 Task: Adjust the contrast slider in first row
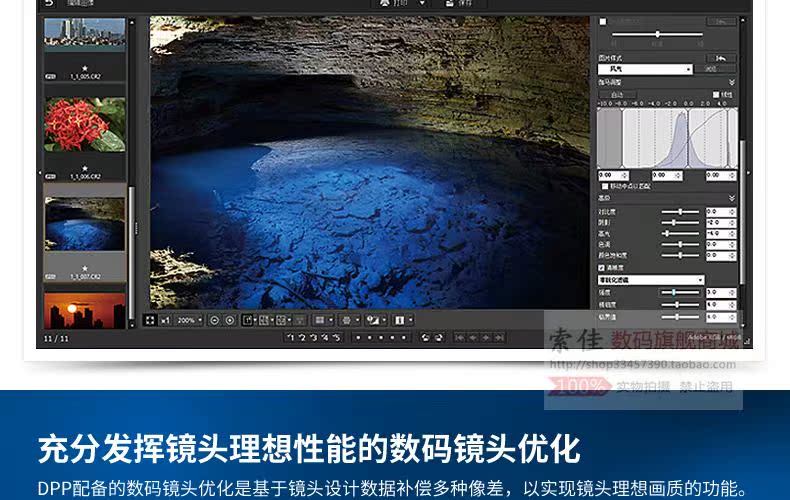pos(680,212)
